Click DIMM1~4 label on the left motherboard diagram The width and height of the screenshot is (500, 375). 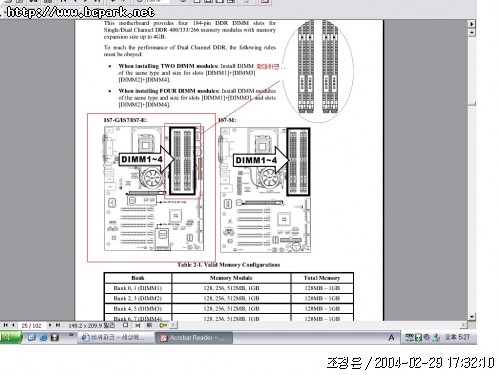[x=142, y=159]
